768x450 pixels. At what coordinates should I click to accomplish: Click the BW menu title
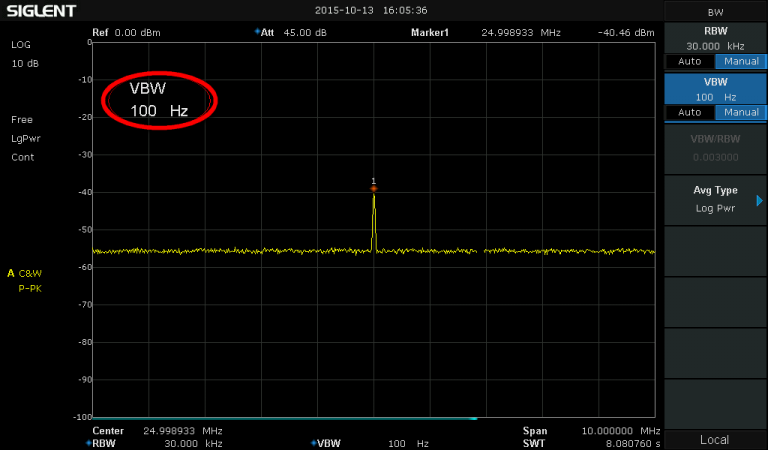715,12
